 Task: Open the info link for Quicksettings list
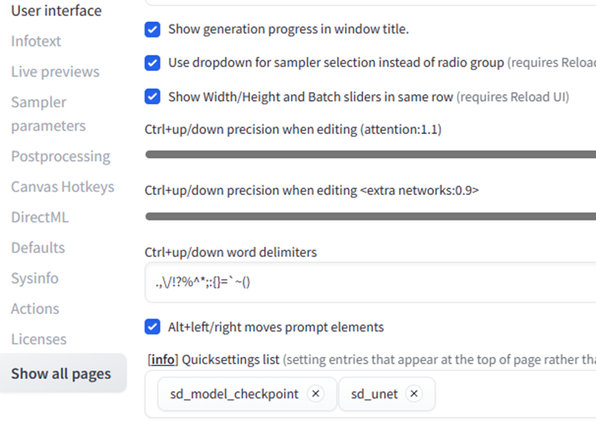163,359
